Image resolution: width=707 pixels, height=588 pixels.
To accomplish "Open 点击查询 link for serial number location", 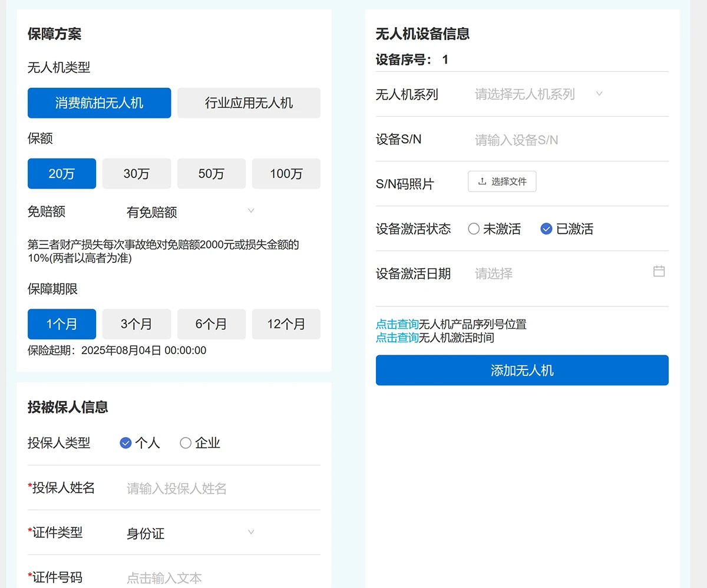I will click(x=397, y=325).
